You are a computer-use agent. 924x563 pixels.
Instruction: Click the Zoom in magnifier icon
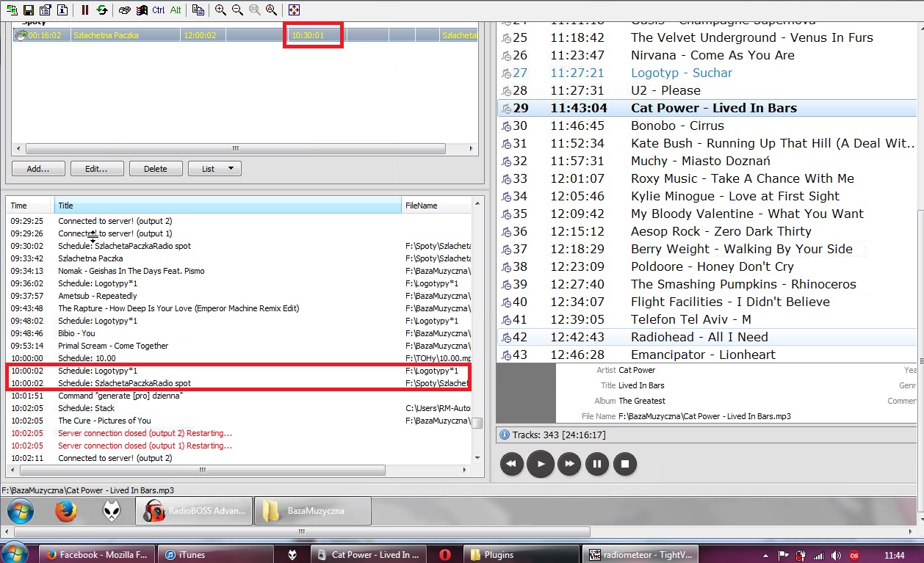(221, 10)
